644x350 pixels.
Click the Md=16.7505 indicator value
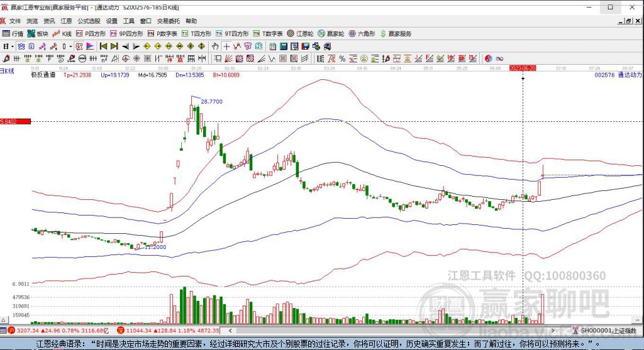pos(152,75)
